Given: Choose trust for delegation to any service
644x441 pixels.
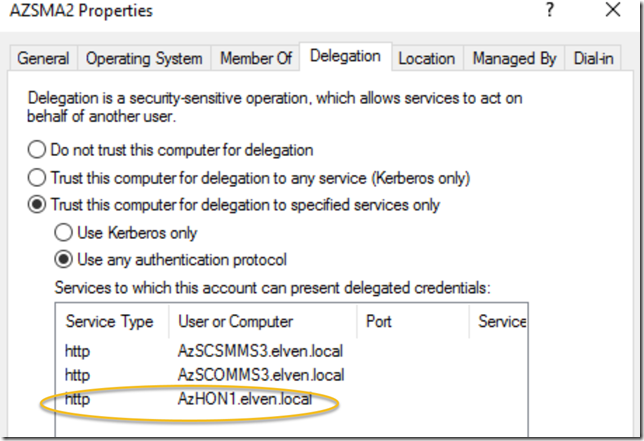Looking at the screenshot, I should tap(37, 178).
